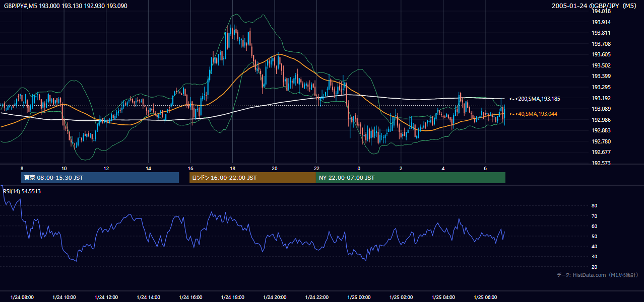Click hour tick 18 under price chart

(232, 168)
